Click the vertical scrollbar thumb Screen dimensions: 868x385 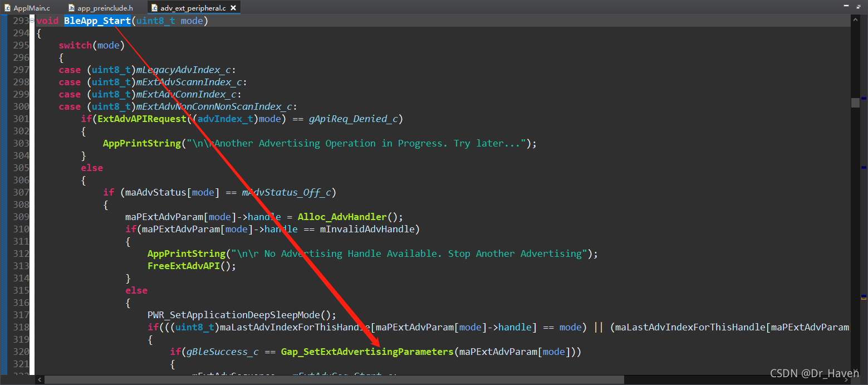coord(855,103)
